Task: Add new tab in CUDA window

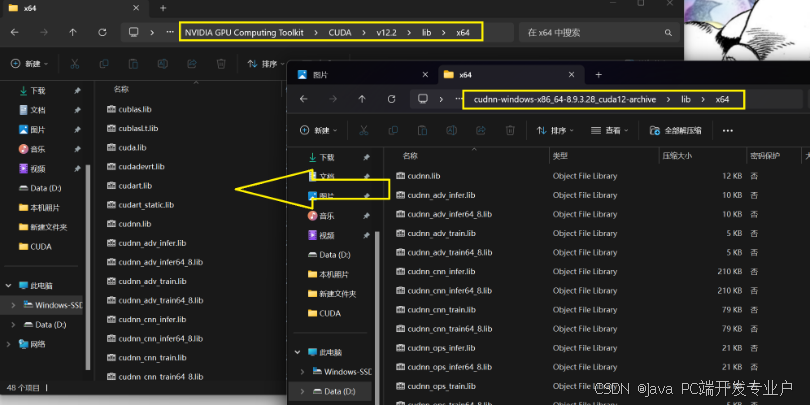Action: click(x=163, y=8)
